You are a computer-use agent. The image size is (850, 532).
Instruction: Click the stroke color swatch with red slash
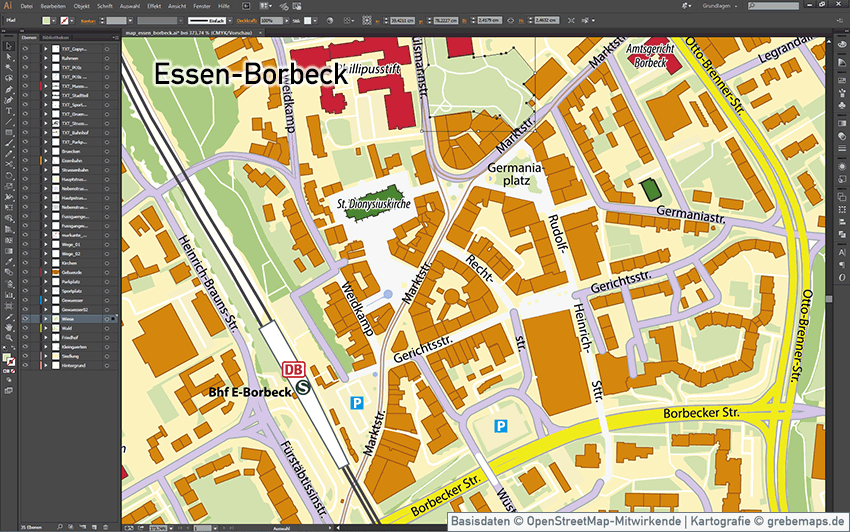pyautogui.click(x=65, y=19)
